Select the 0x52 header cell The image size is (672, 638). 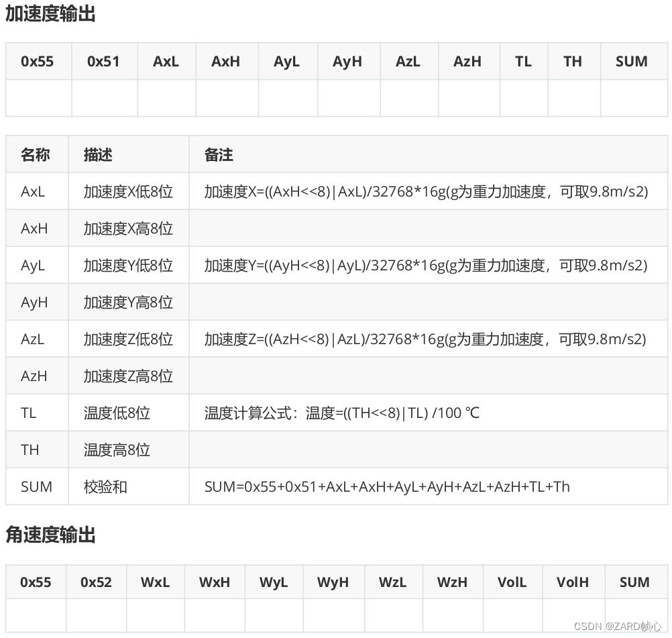(97, 582)
